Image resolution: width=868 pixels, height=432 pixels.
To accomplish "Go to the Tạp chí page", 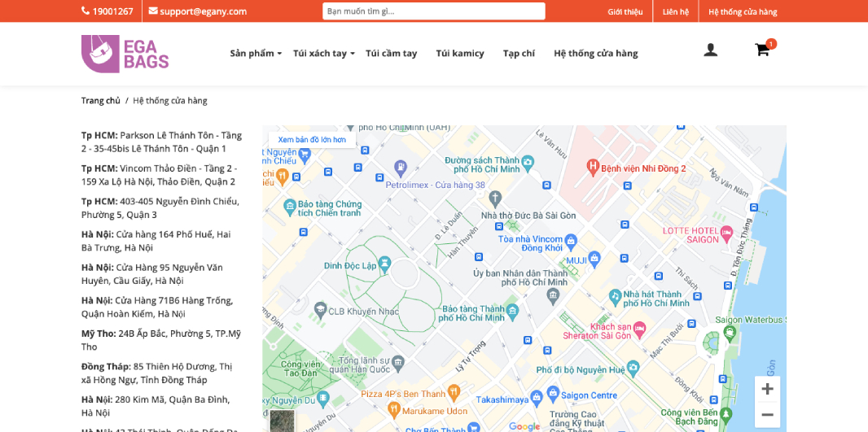I will 519,54.
